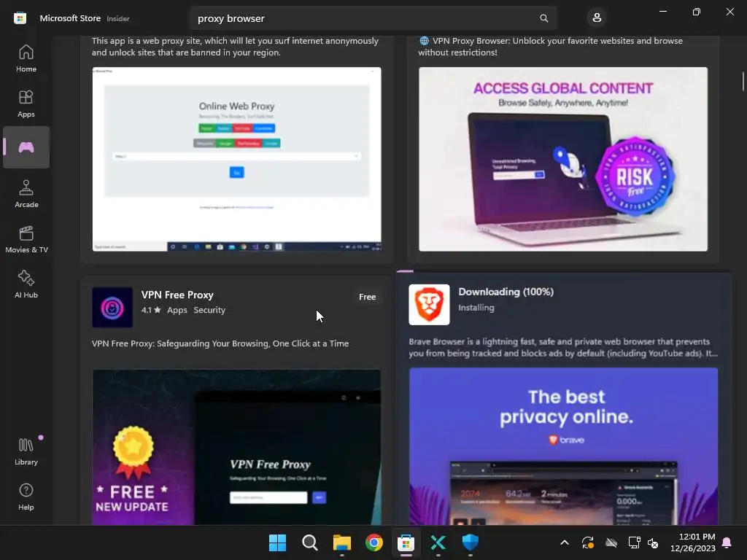Image resolution: width=747 pixels, height=560 pixels.
Task: Launch Google Chrome from the taskbar
Action: tap(374, 542)
